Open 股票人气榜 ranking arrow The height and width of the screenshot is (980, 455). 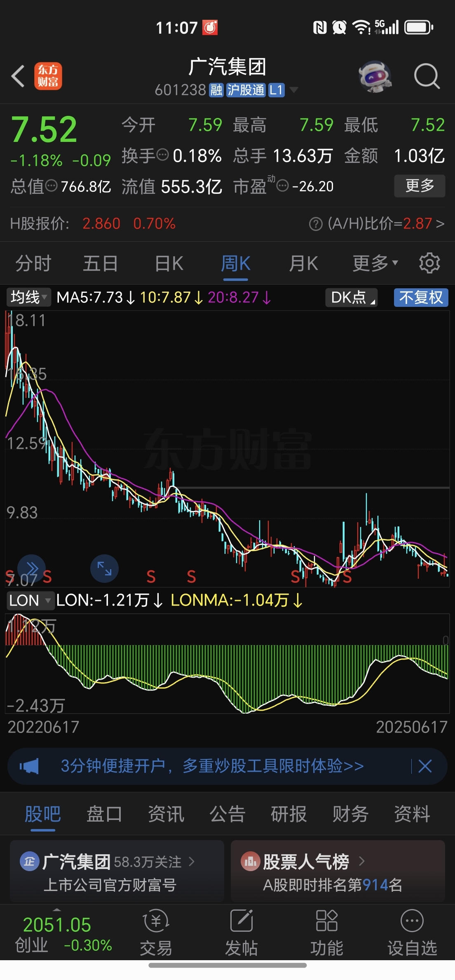(362, 862)
